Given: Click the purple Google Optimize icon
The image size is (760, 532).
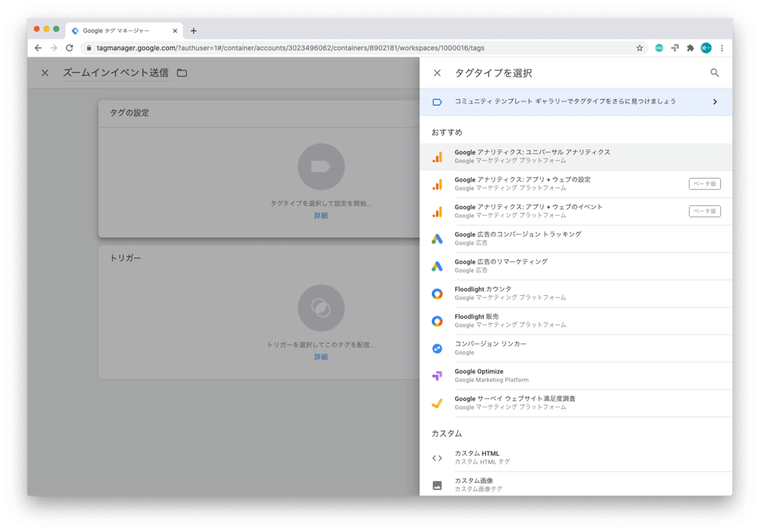Looking at the screenshot, I should tap(437, 376).
